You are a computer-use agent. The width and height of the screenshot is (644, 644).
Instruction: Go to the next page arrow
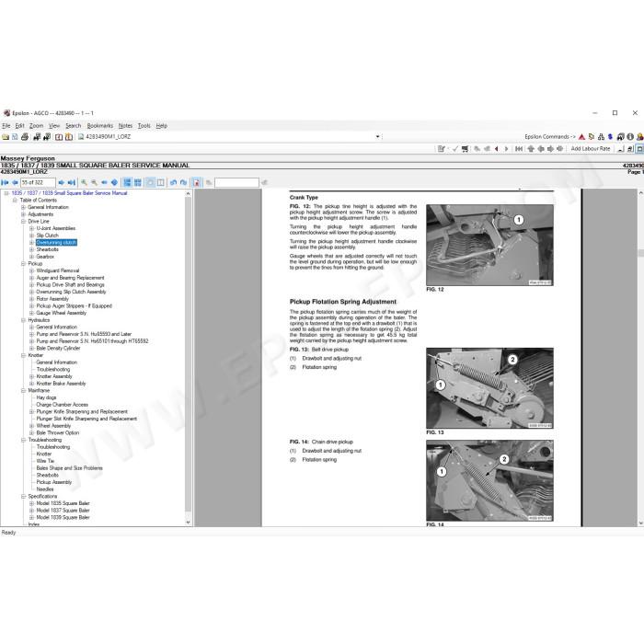(62, 182)
